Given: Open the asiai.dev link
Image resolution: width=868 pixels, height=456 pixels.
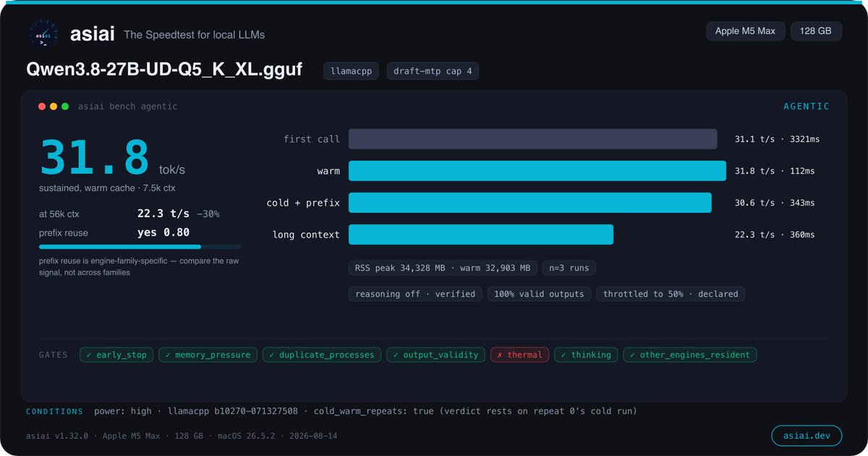Looking at the screenshot, I should [x=807, y=435].
